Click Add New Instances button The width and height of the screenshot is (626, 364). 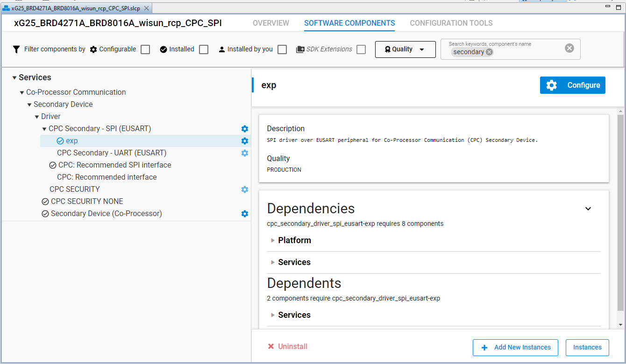tap(516, 347)
